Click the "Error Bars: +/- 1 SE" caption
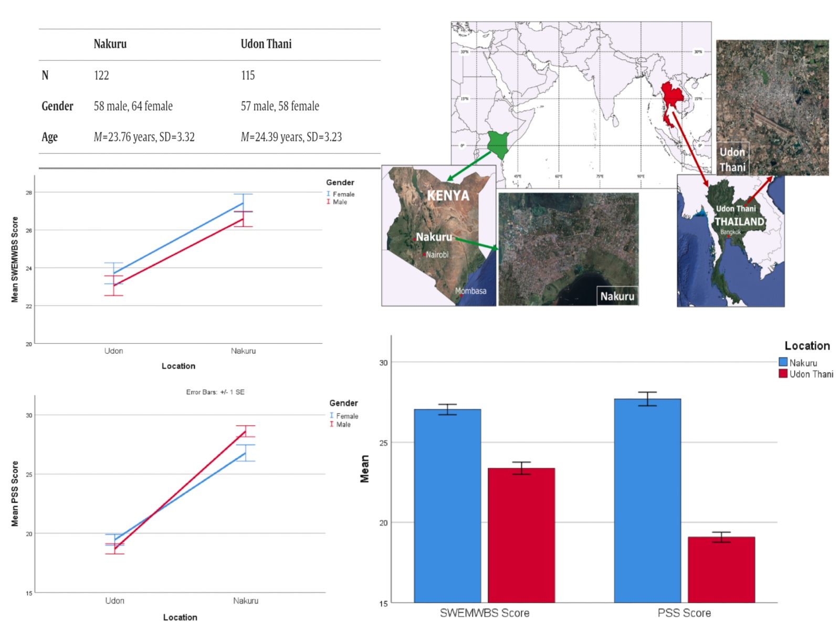Viewport: 840px width, 630px height. 215,392
